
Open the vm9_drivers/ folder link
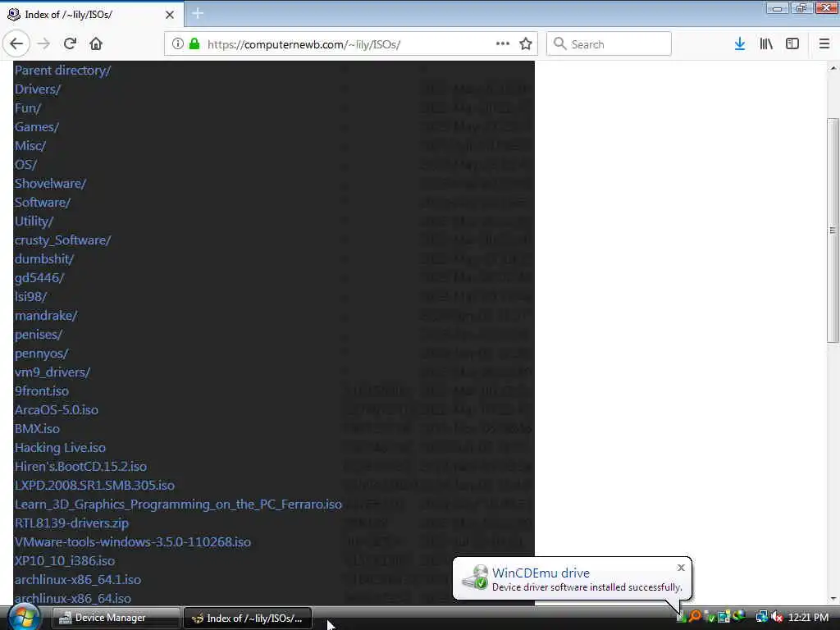[52, 372]
